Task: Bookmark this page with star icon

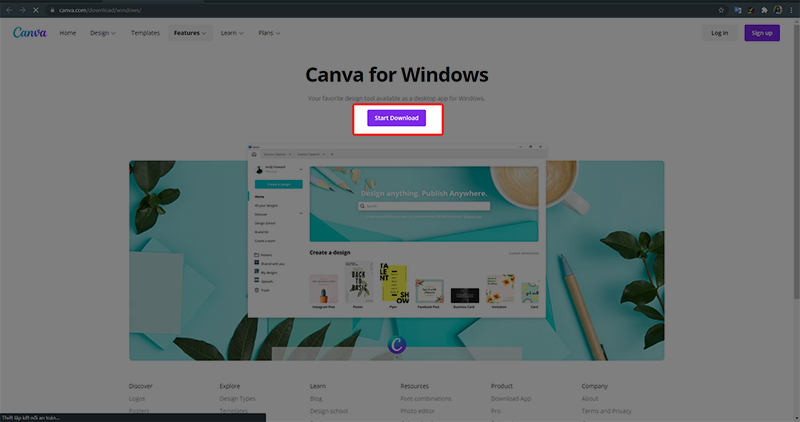Action: (x=721, y=9)
